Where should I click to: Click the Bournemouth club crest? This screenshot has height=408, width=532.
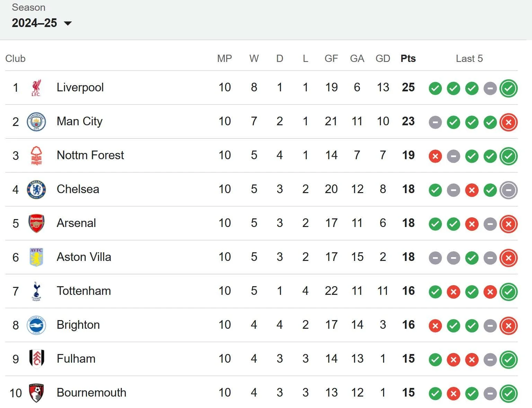(x=36, y=393)
